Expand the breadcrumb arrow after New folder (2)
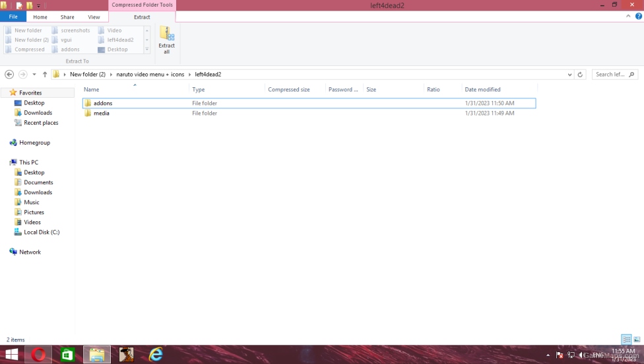644x364 pixels. tap(111, 75)
